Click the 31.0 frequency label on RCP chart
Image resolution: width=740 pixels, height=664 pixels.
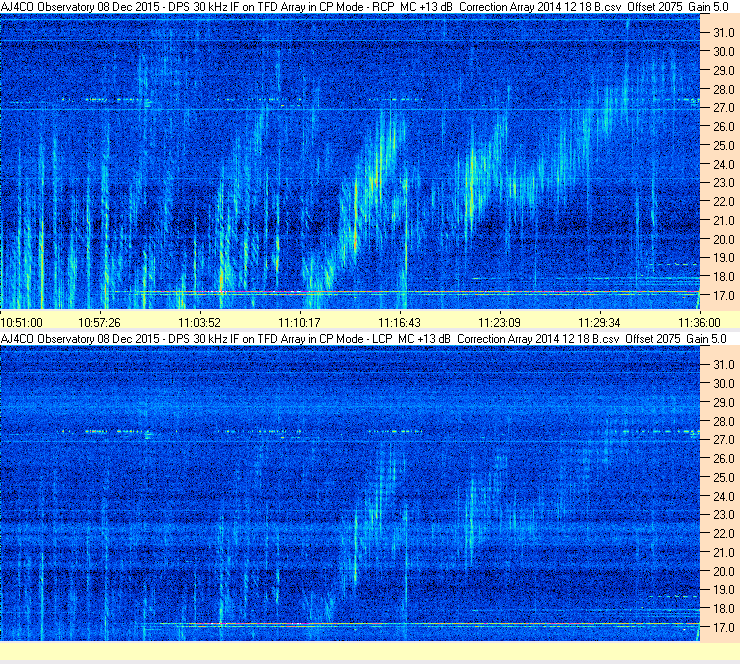tap(723, 33)
